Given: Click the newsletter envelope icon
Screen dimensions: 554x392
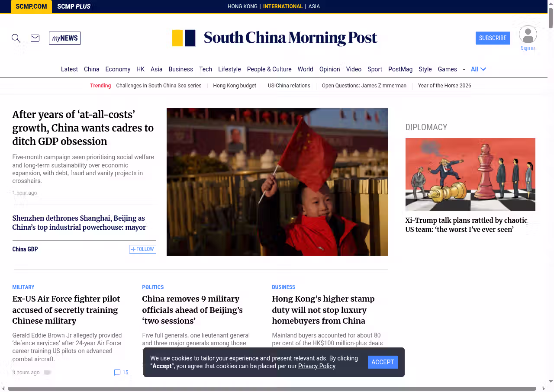Looking at the screenshot, I should (35, 38).
